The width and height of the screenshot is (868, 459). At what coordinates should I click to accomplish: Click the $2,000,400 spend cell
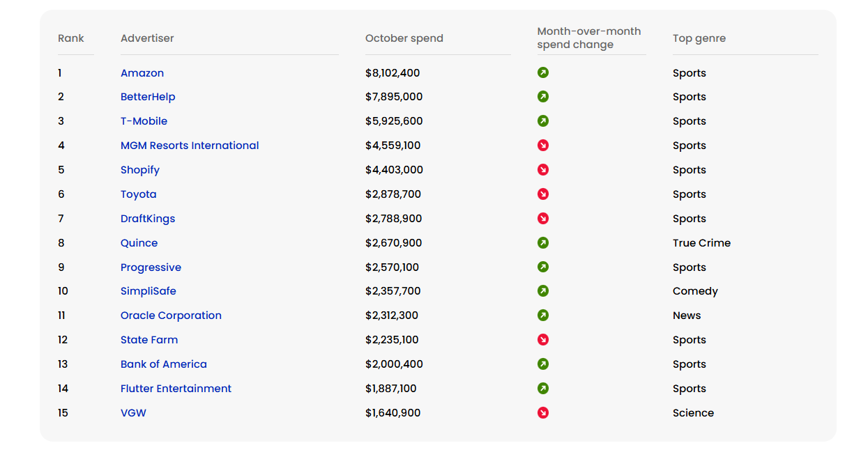click(x=394, y=364)
